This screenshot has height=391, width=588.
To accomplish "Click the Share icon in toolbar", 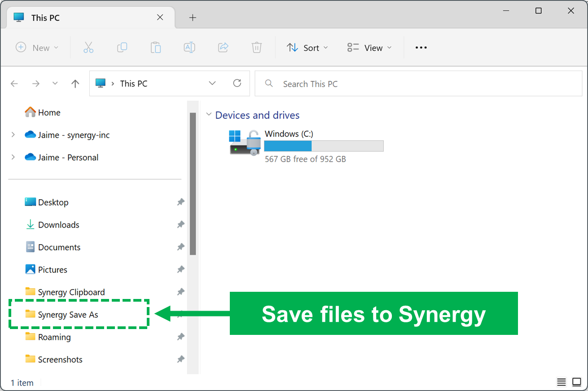I will tap(223, 48).
